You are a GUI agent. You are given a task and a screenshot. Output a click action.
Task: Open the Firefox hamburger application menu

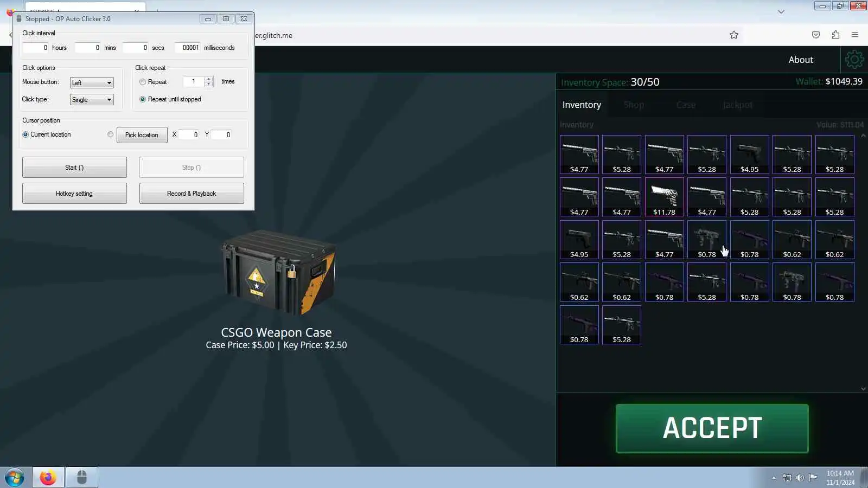pyautogui.click(x=855, y=35)
